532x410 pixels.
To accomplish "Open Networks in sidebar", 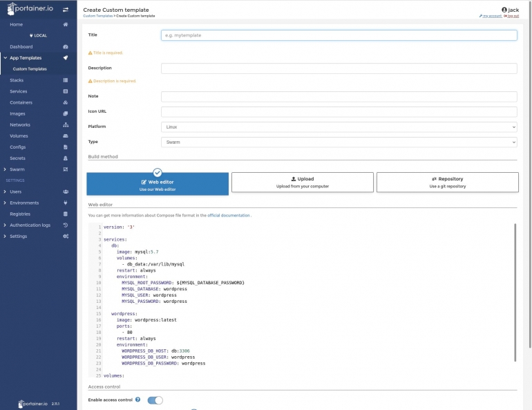I will tap(20, 125).
